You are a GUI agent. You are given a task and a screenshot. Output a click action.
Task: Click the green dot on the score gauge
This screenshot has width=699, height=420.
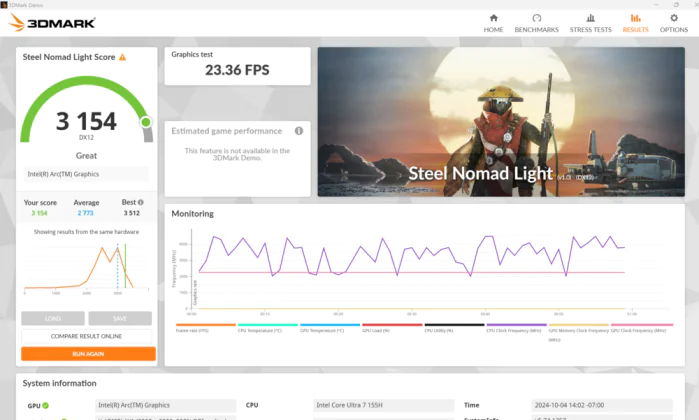[x=146, y=122]
